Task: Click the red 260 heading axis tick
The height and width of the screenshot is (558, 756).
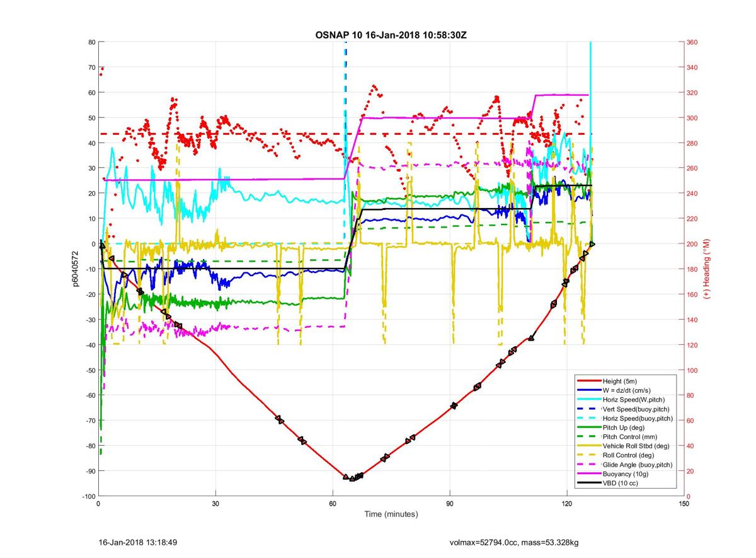Action: pos(693,168)
